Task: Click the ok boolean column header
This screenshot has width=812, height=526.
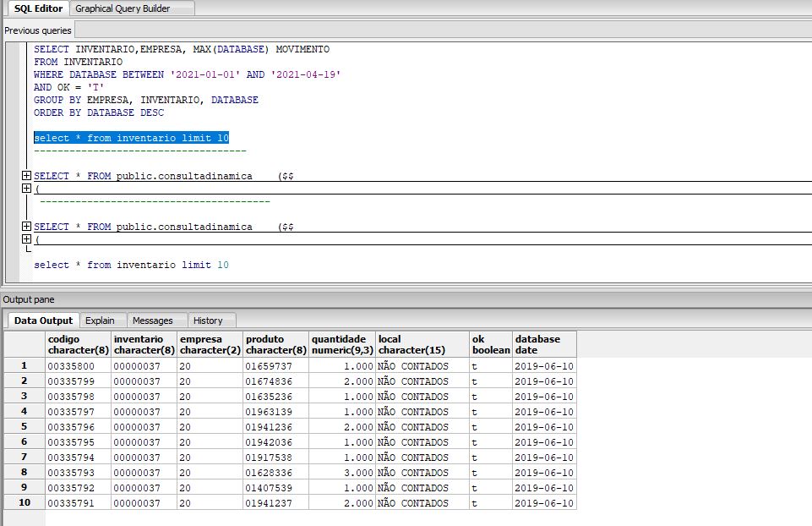Action: (x=490, y=344)
